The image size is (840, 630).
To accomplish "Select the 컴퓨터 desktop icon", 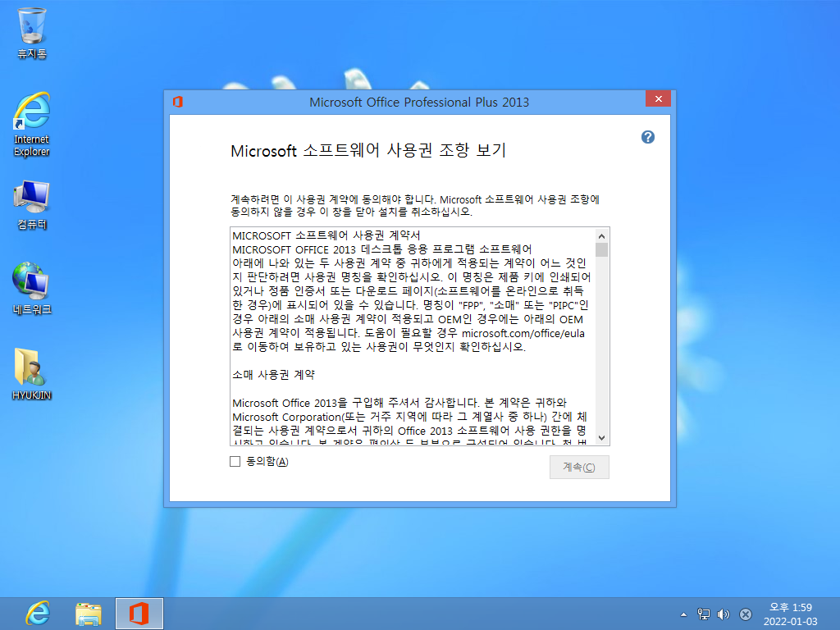I will [32, 204].
